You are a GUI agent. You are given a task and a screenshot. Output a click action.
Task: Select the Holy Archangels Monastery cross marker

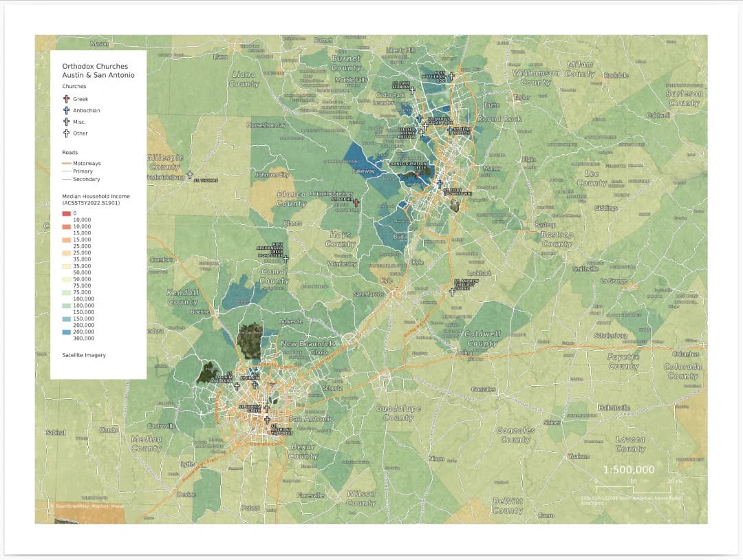tap(286, 259)
